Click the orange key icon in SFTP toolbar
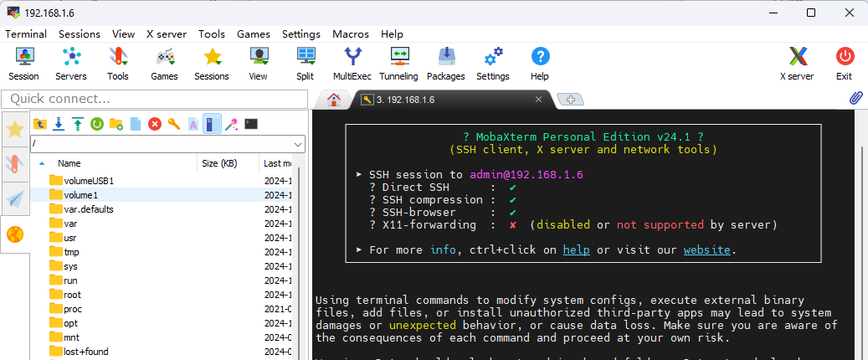 174,124
